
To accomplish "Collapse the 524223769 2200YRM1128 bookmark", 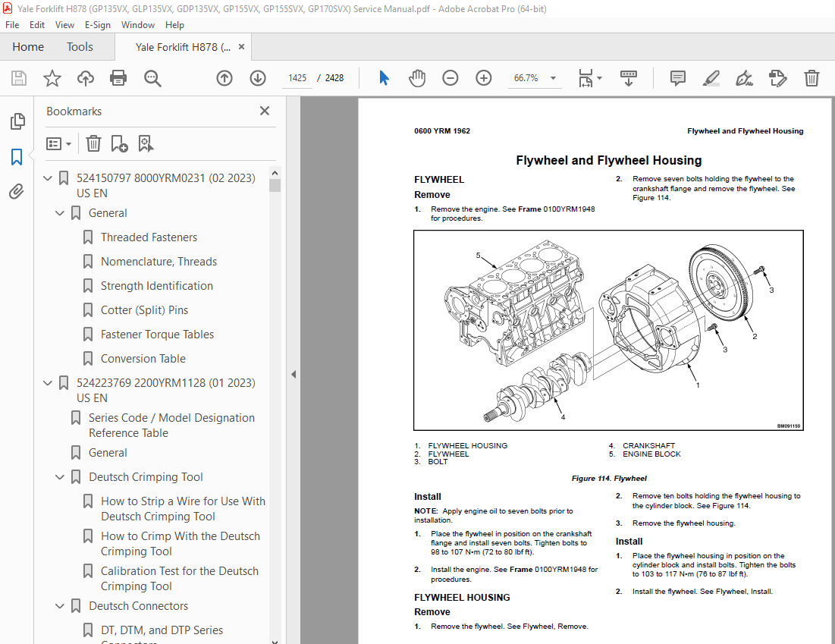I will click(47, 384).
